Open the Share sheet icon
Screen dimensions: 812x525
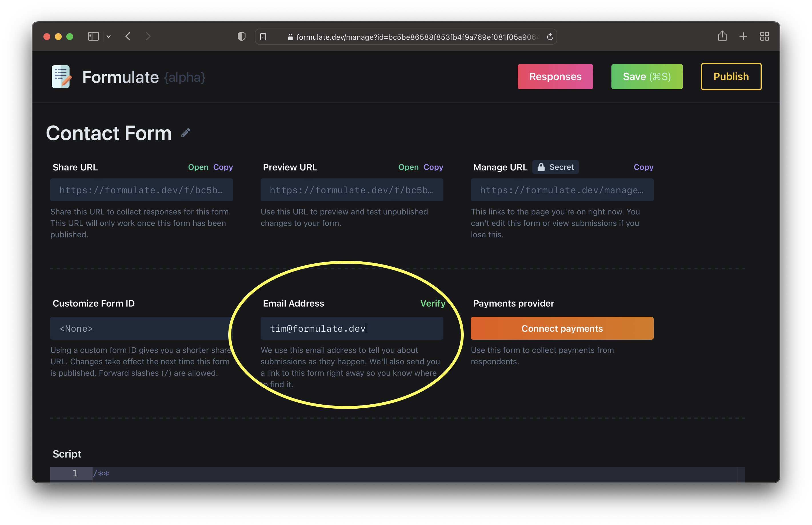click(x=722, y=36)
